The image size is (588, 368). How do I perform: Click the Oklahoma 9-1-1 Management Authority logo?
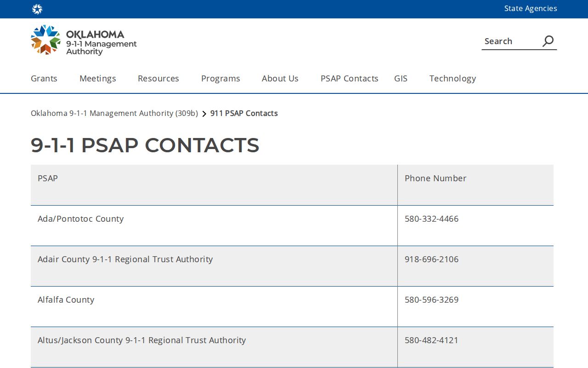(x=84, y=40)
